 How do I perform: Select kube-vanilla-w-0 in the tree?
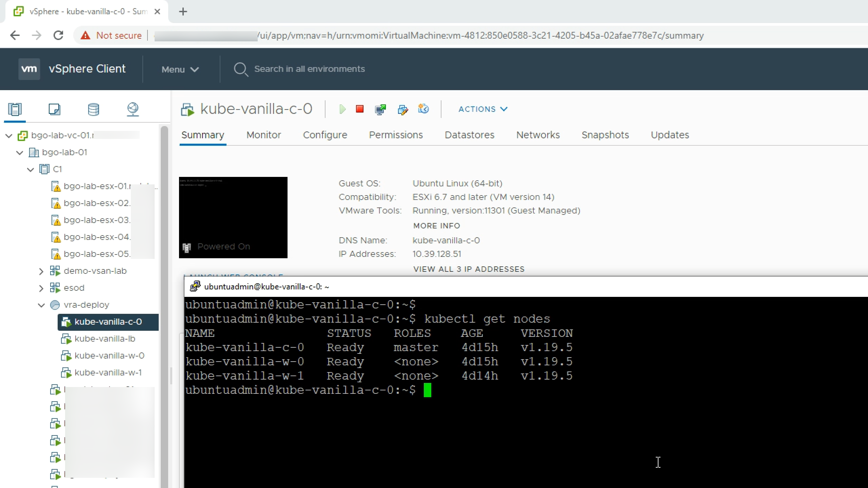[x=109, y=356]
